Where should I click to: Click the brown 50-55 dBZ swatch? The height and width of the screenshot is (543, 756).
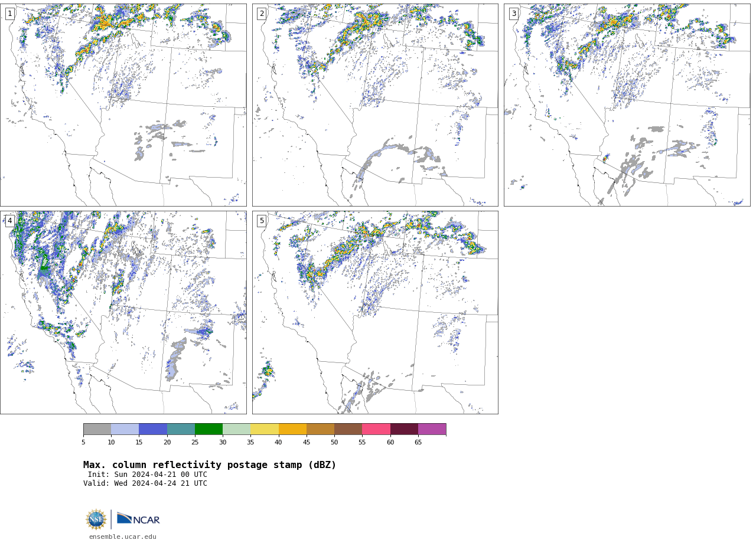point(348,429)
